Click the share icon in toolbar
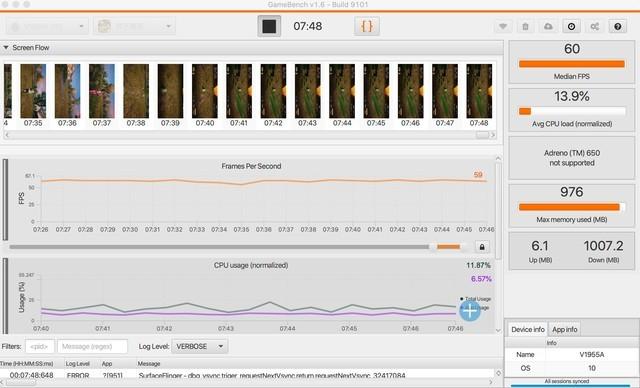The image size is (640, 388). click(x=595, y=27)
